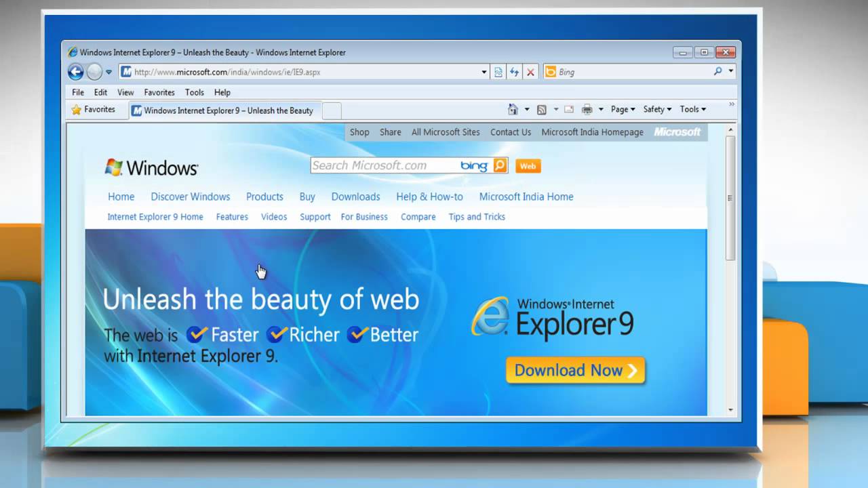Open the Downloads navigation link
Image resolution: width=868 pixels, height=488 pixels.
coord(355,197)
